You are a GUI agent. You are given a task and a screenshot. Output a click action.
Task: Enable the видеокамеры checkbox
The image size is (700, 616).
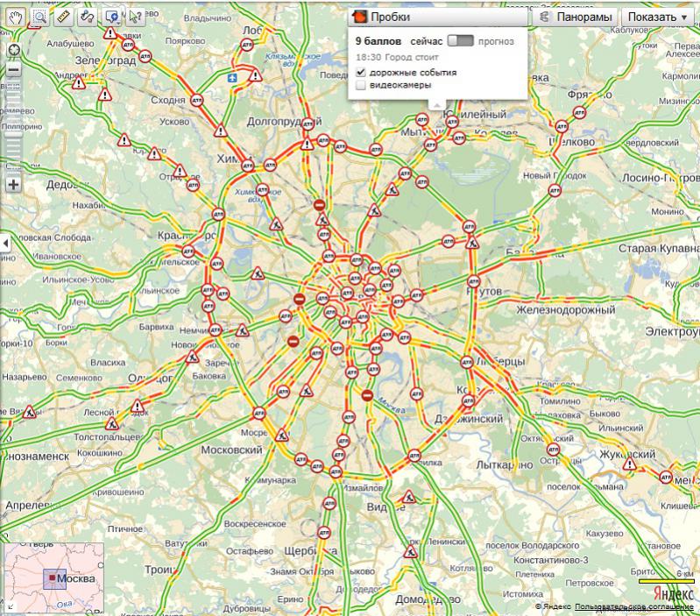coord(361,85)
